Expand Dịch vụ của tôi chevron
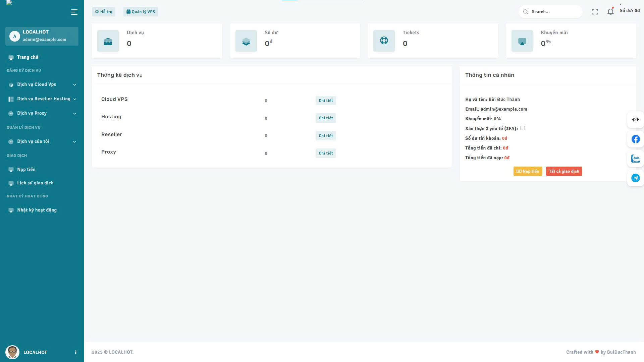 pyautogui.click(x=74, y=142)
